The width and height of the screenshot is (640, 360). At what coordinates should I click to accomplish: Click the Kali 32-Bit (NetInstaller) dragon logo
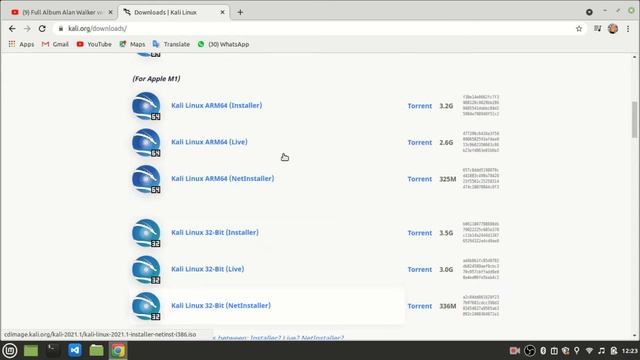[146, 306]
